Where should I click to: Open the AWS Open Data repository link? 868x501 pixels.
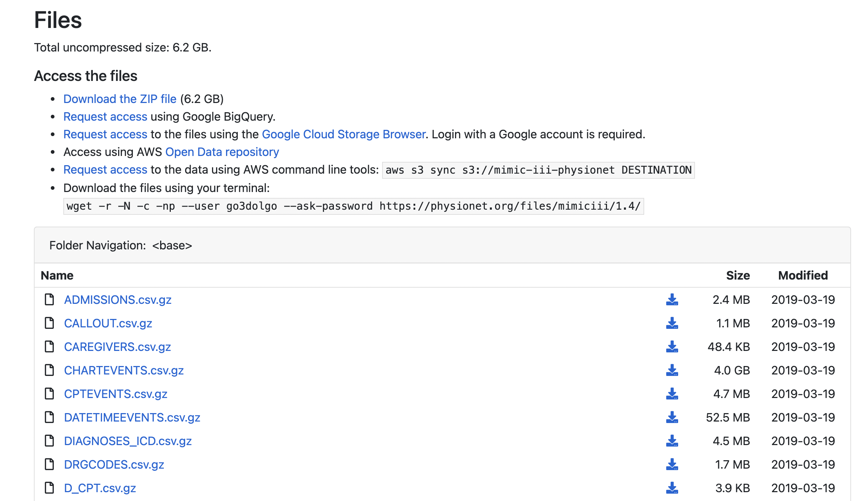coord(222,152)
